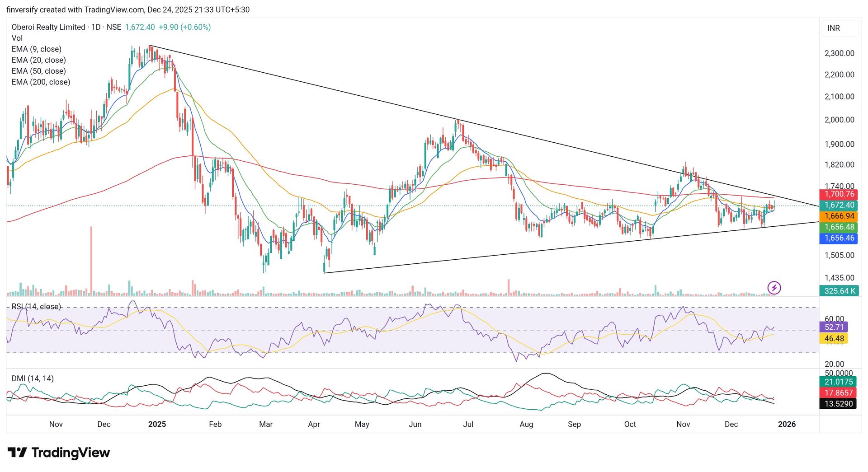Click the Mar label on the time axis
Image resolution: width=868 pixels, height=472 pixels.
(266, 425)
